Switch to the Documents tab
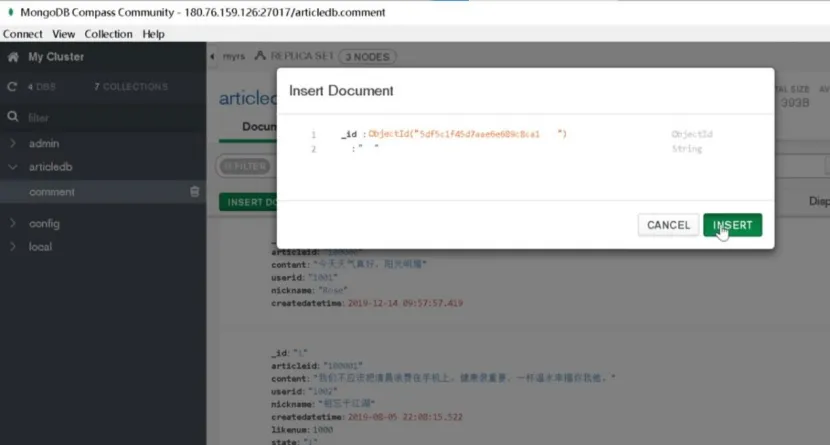 (259, 126)
